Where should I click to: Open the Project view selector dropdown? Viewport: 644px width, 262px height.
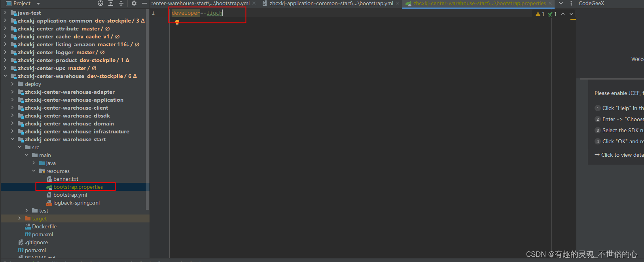(38, 3)
